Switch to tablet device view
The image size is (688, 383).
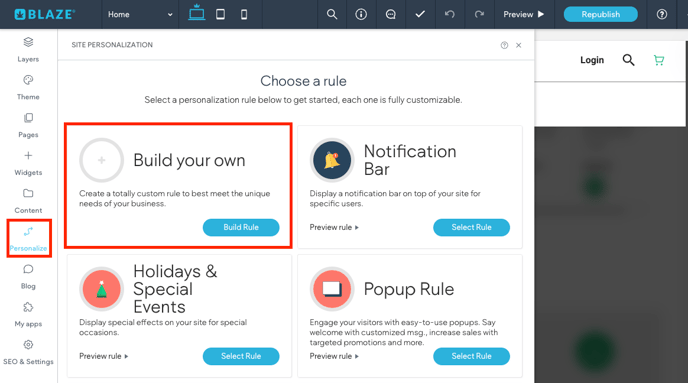coord(220,14)
